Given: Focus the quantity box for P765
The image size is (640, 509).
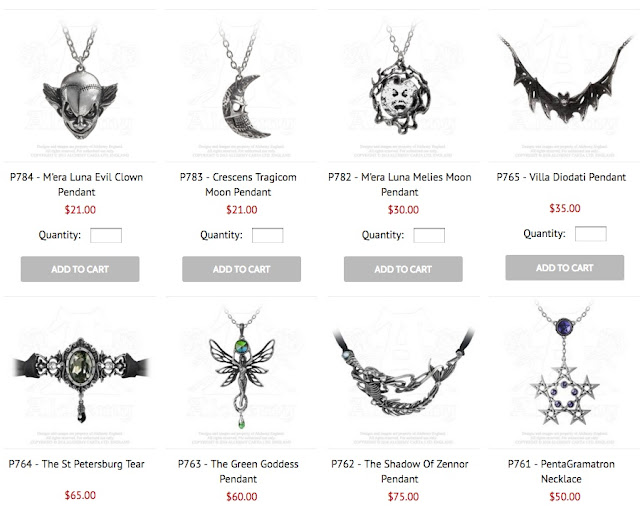Looking at the screenshot, I should [x=591, y=234].
